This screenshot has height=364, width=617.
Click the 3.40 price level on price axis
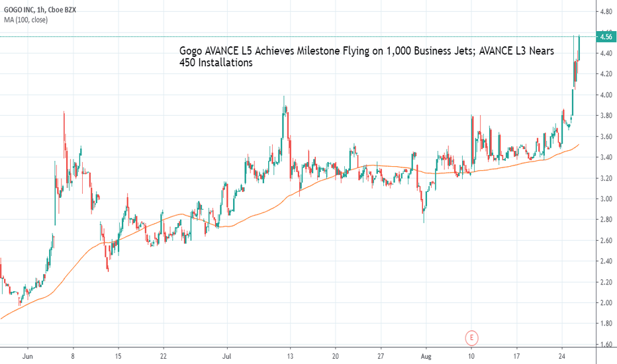(606, 157)
